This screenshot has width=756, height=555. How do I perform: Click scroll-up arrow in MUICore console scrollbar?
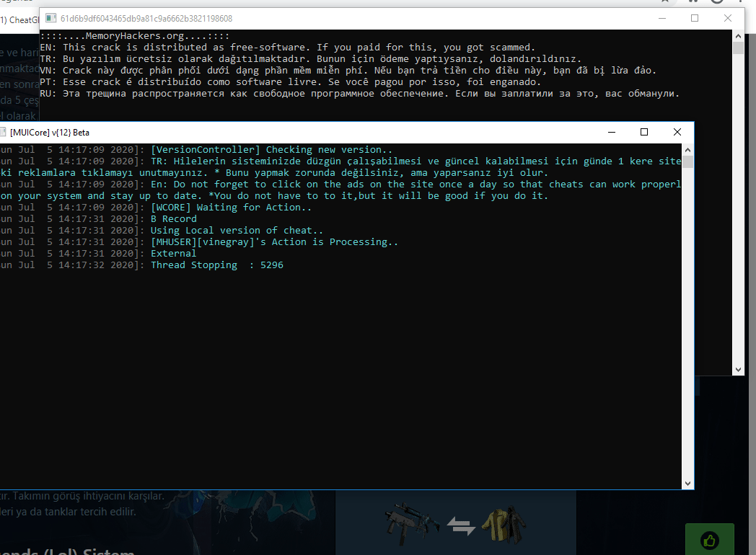(x=687, y=149)
